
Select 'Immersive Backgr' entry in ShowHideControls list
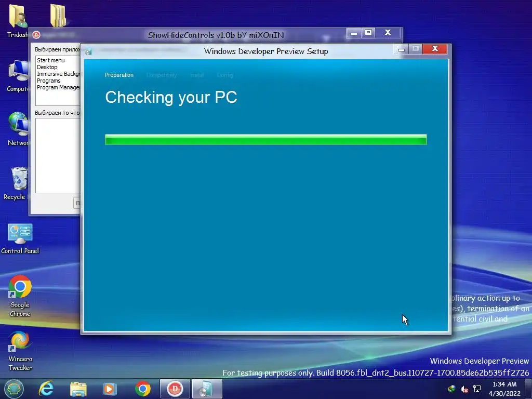(x=58, y=74)
